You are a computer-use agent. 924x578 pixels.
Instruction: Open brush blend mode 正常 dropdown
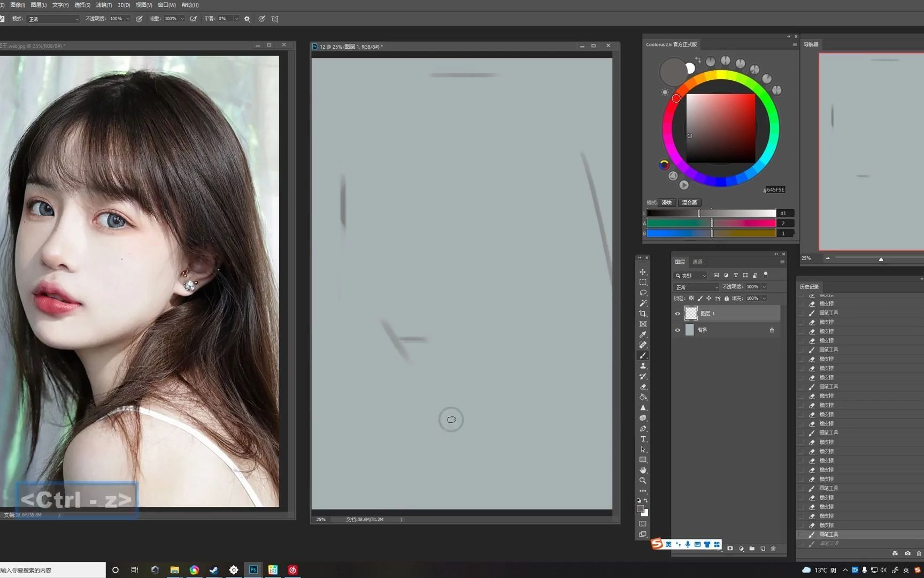click(x=52, y=19)
